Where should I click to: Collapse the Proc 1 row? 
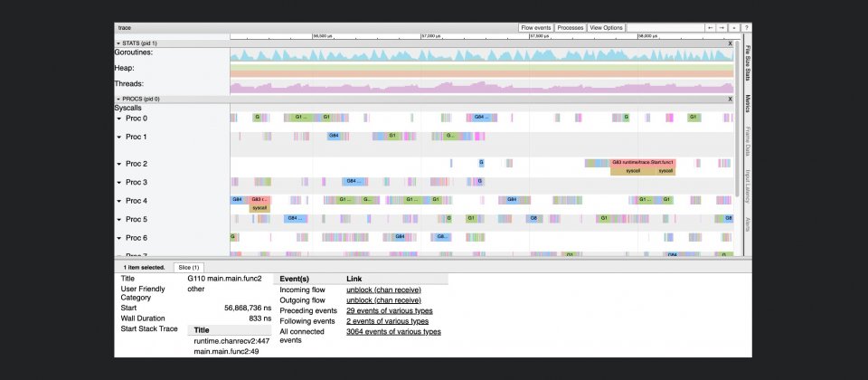click(119, 137)
